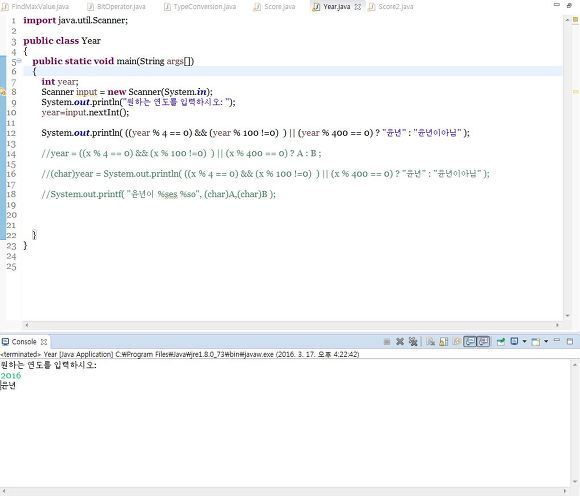Click the leap-year println statement on line 12

(255, 133)
